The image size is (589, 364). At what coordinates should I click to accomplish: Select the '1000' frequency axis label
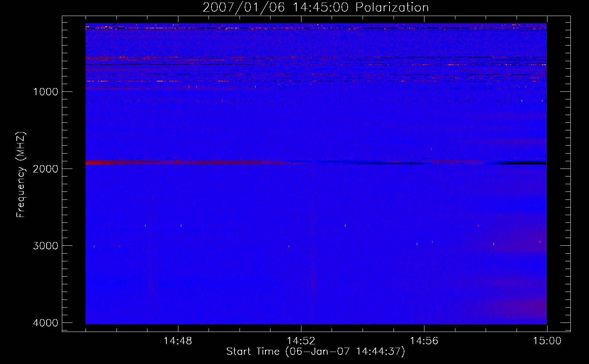46,92
